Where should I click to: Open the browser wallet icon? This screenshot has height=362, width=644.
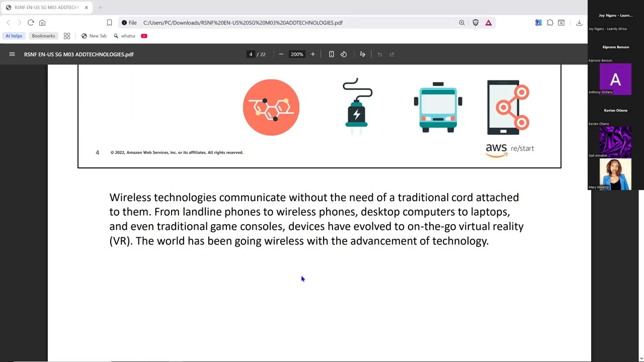tap(561, 23)
